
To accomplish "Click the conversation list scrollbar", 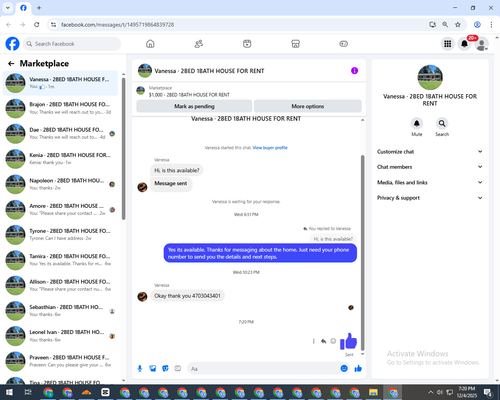I will click(x=123, y=149).
